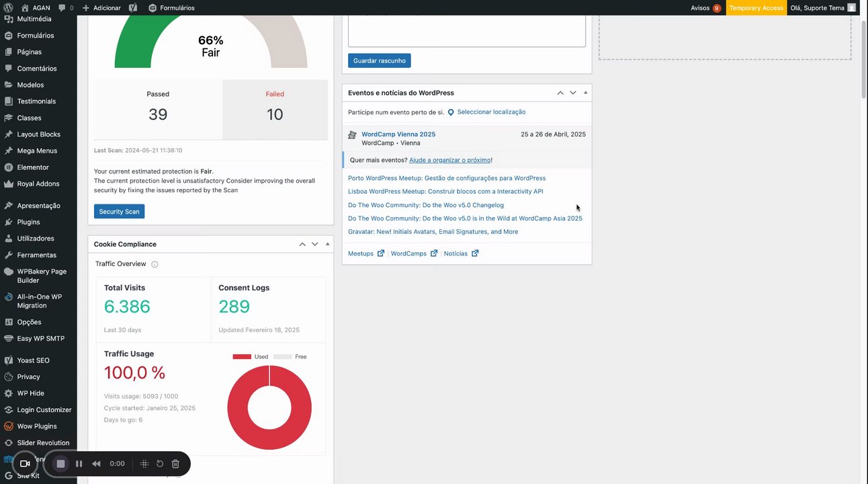Image resolution: width=868 pixels, height=484 pixels.
Task: Click the Yoast SEO sidebar icon
Action: coord(8,360)
